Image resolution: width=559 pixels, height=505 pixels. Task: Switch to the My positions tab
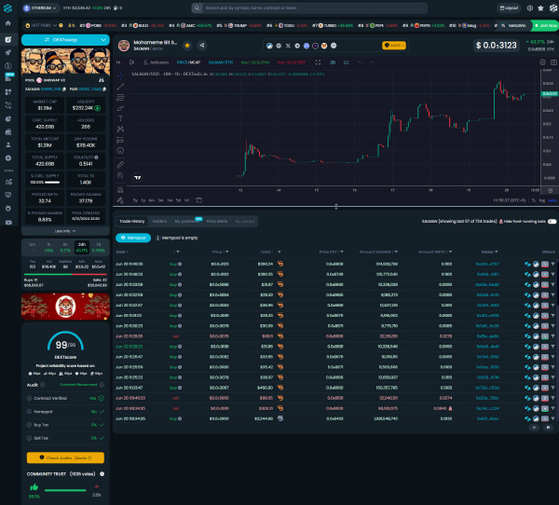(x=186, y=221)
